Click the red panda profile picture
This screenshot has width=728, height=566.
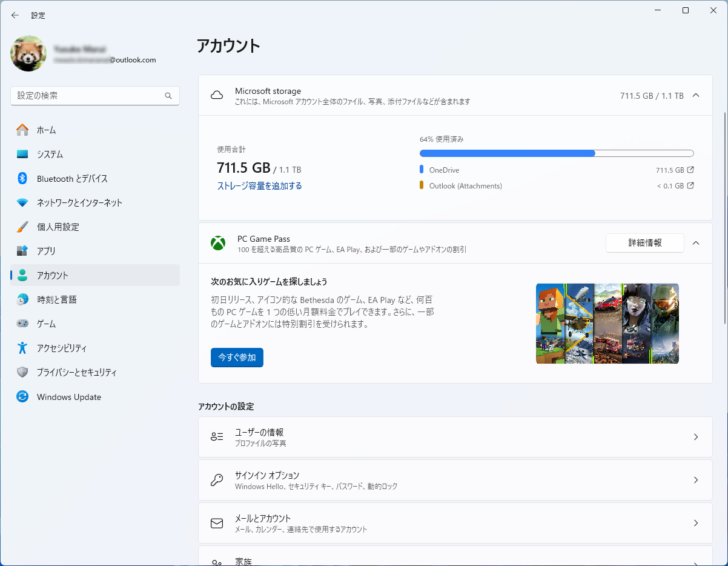(x=28, y=53)
